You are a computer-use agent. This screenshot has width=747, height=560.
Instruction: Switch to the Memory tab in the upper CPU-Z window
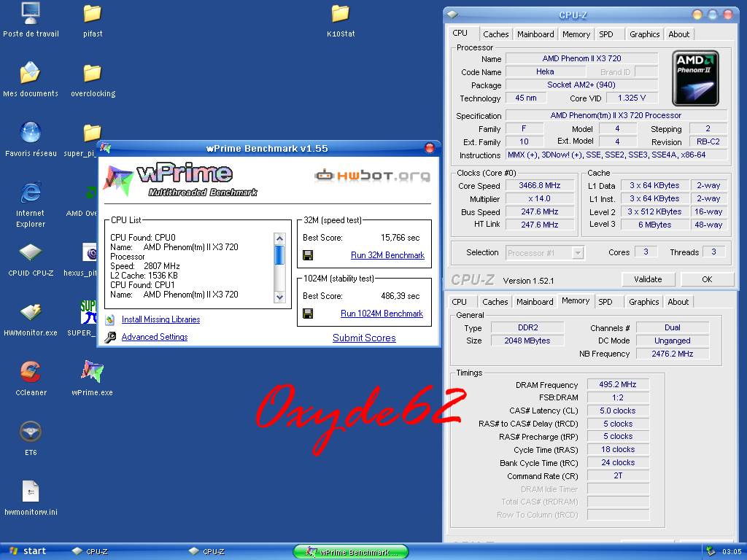coord(576,34)
